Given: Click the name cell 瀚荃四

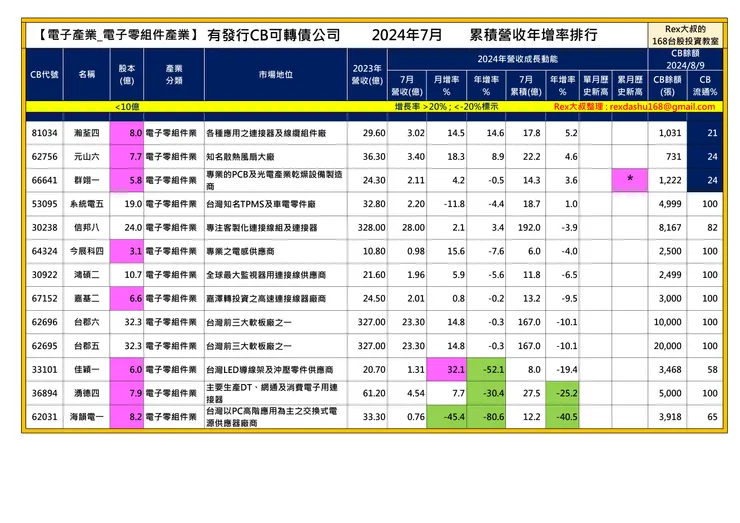Looking at the screenshot, I should pos(87,133).
